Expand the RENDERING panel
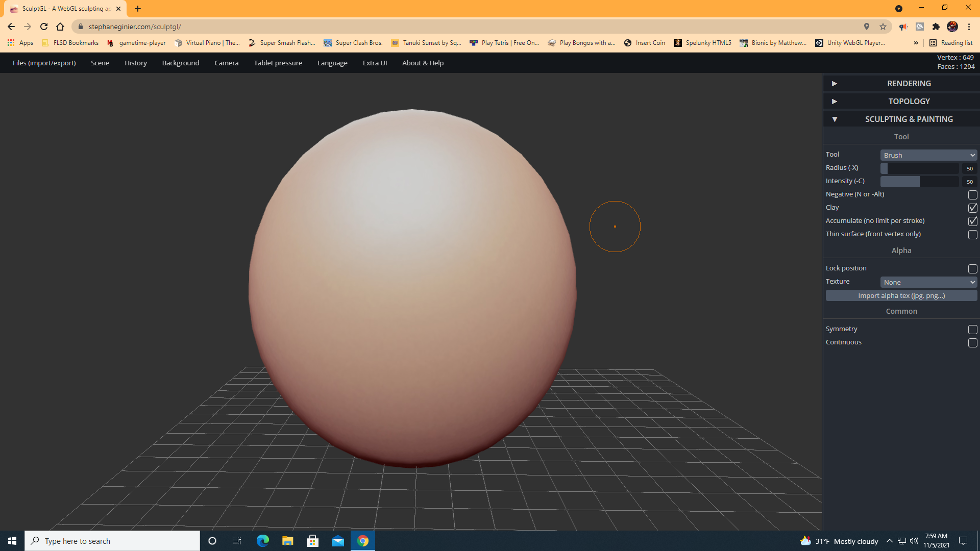The width and height of the screenshot is (980, 551). tap(909, 83)
